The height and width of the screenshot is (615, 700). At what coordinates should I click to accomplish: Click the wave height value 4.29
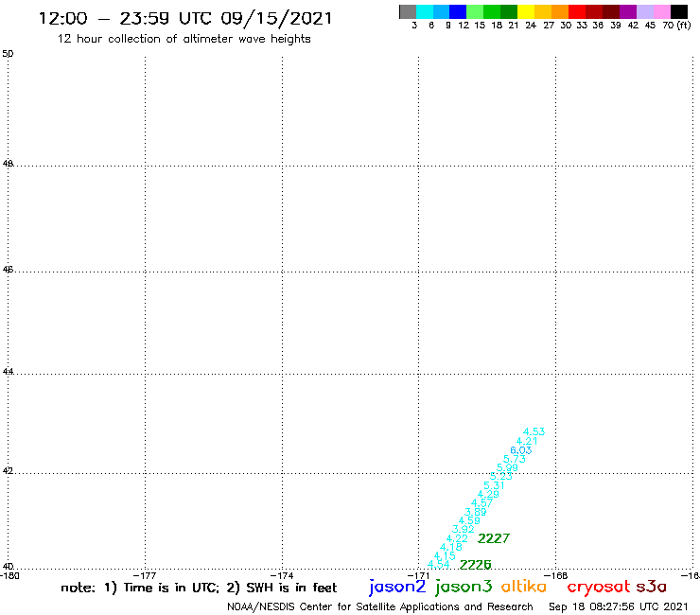pos(488,495)
